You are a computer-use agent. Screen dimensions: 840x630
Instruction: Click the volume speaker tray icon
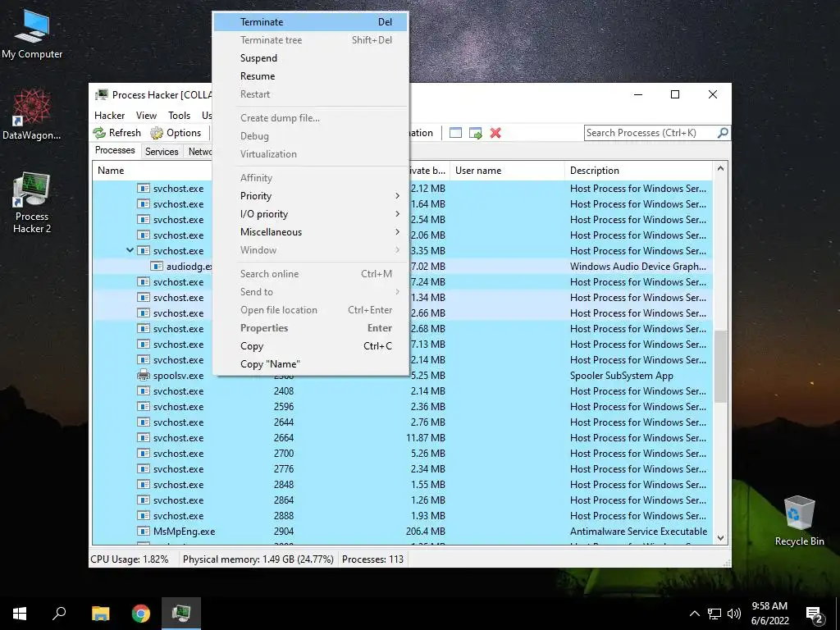point(734,614)
